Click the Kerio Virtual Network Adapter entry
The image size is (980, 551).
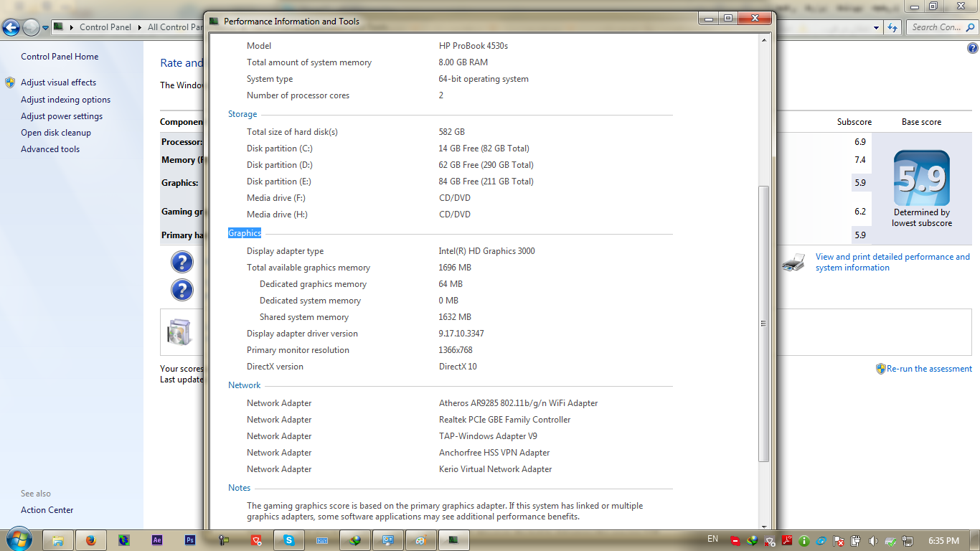click(x=496, y=469)
